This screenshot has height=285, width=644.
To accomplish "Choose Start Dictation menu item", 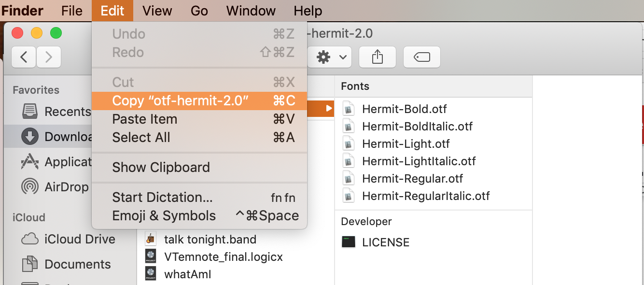I will click(x=199, y=197).
